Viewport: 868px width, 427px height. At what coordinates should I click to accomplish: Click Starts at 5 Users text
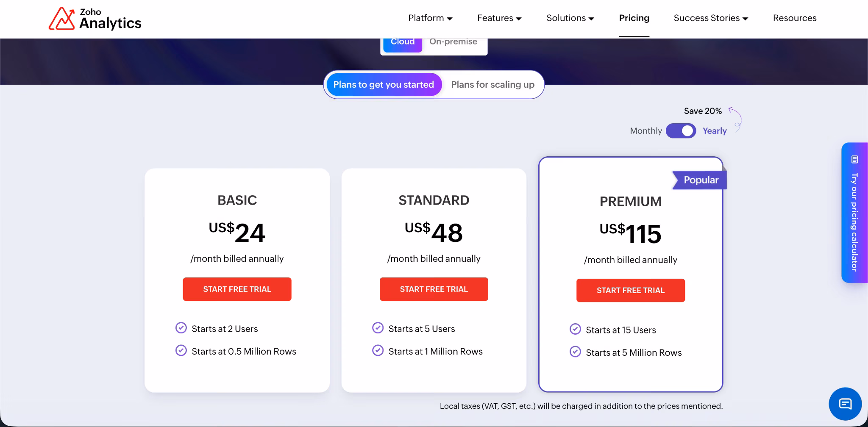tap(422, 329)
